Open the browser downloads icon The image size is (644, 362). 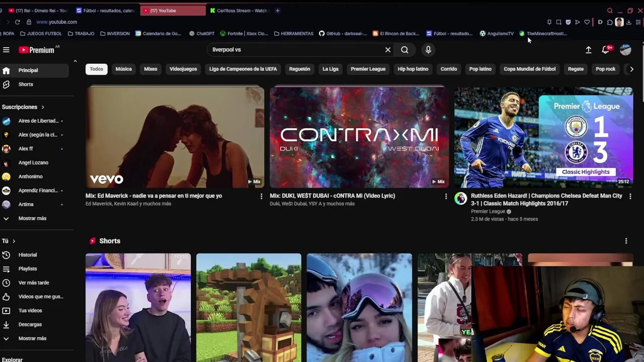pyautogui.click(x=628, y=22)
